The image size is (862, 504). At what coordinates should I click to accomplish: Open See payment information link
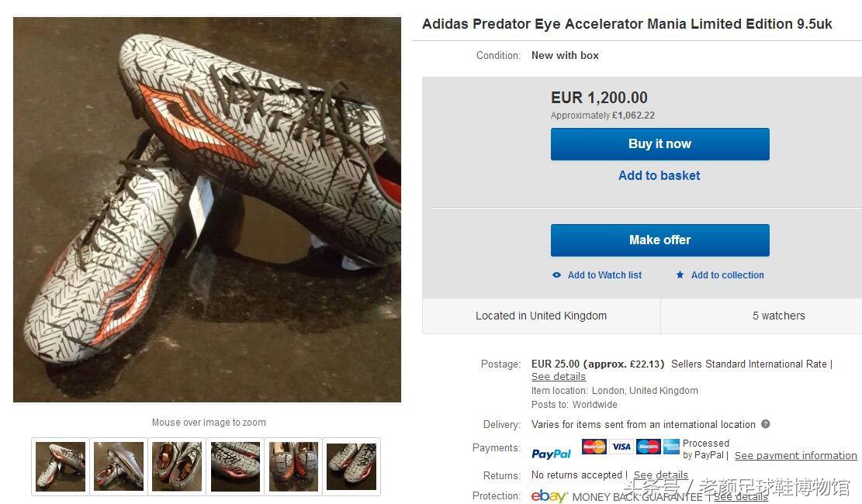click(x=796, y=455)
